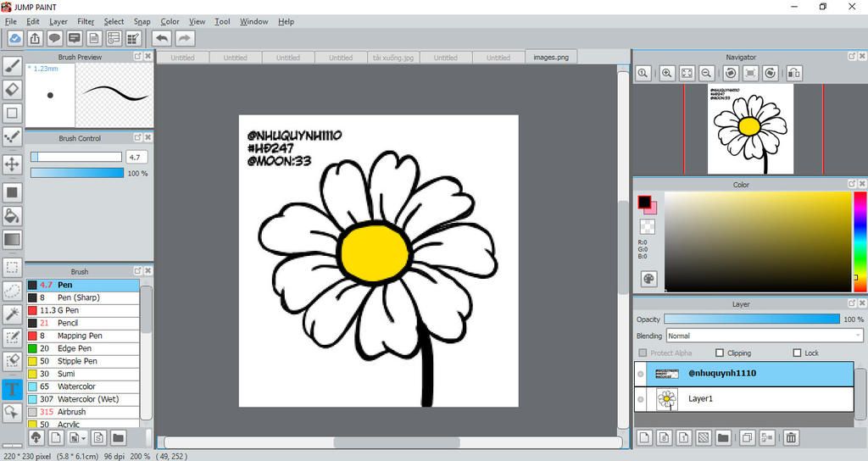The width and height of the screenshot is (868, 461).
Task: Select the Layer1 layer
Action: (744, 400)
